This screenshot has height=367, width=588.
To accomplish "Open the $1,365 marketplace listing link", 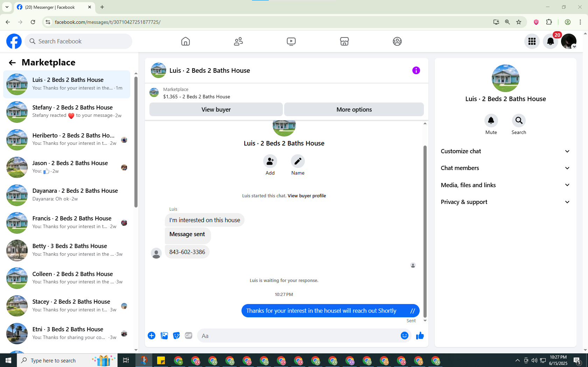I will point(196,97).
